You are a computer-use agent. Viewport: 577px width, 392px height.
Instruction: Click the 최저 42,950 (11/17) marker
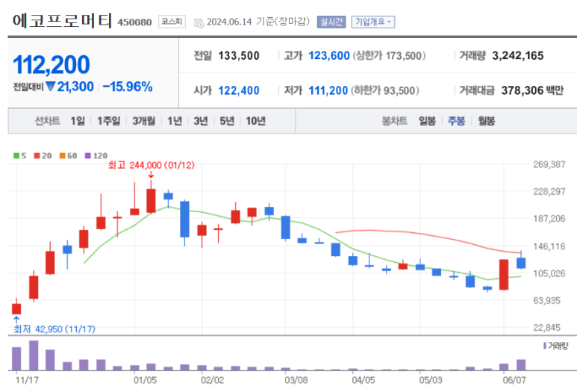(54, 329)
